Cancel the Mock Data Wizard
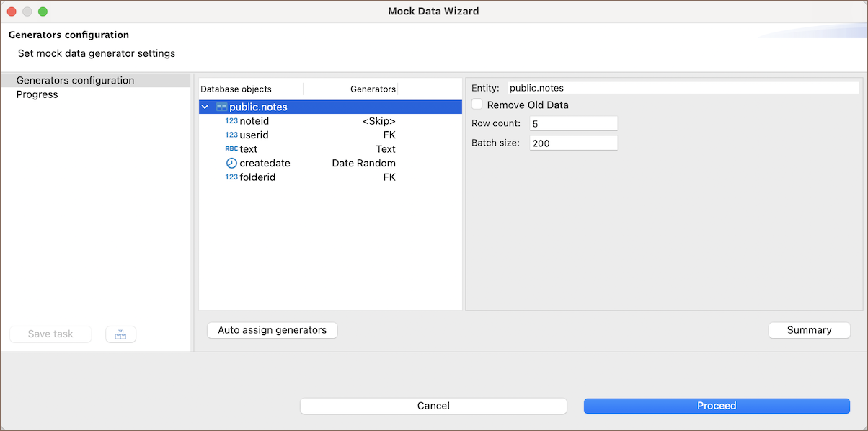The height and width of the screenshot is (431, 868). [433, 406]
